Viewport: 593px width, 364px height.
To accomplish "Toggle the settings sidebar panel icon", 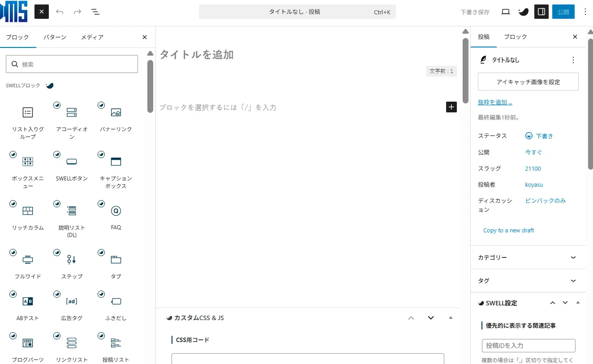I will tap(541, 12).
